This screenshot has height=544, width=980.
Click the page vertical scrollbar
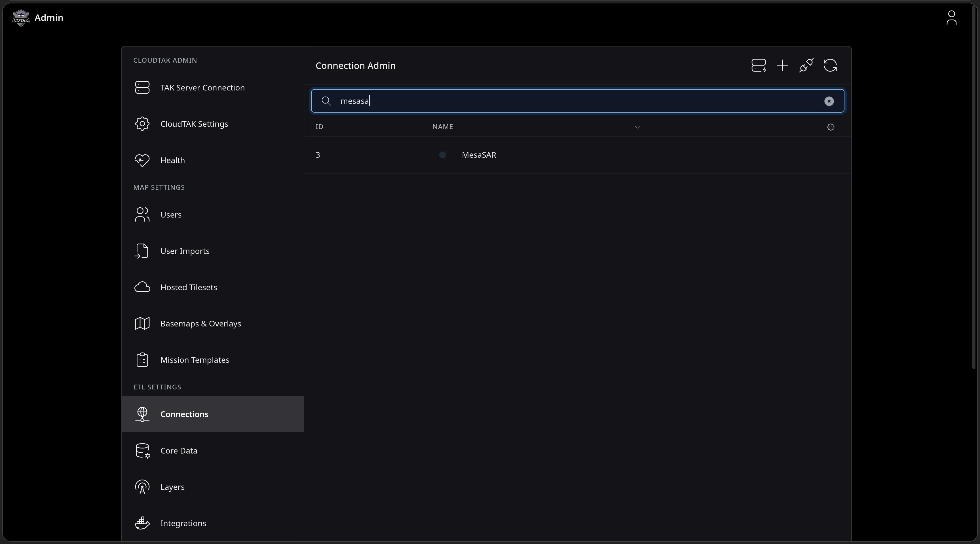974,186
